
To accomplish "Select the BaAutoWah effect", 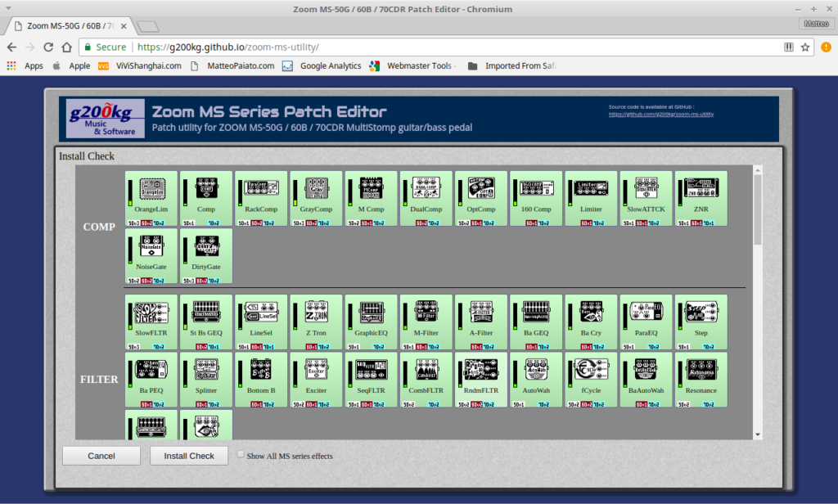I will pyautogui.click(x=647, y=380).
